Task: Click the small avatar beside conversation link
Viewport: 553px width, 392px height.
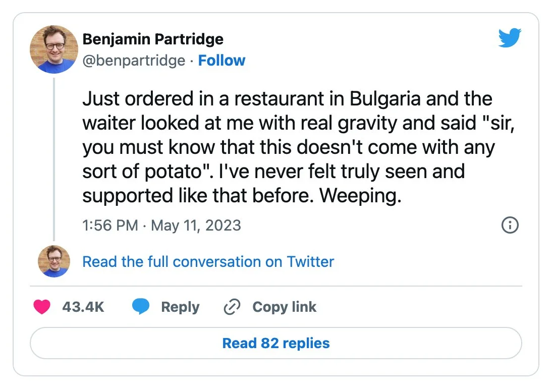Action: pyautogui.click(x=54, y=261)
